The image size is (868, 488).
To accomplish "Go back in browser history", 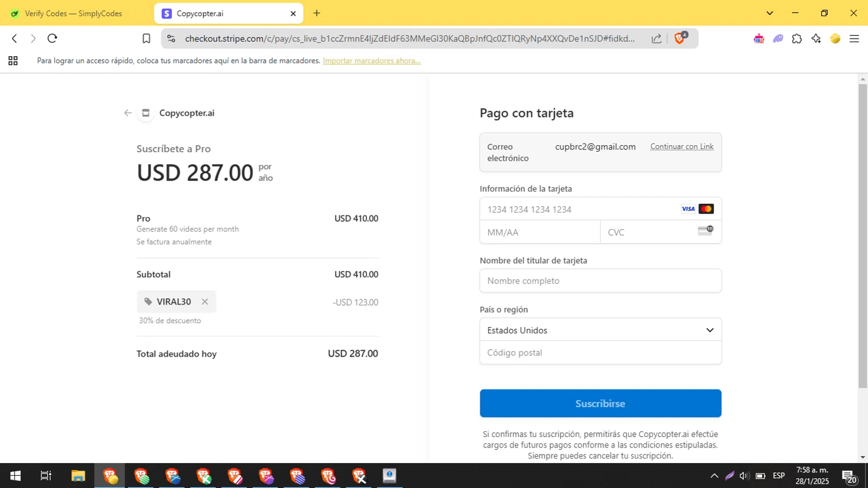I will click(x=14, y=38).
